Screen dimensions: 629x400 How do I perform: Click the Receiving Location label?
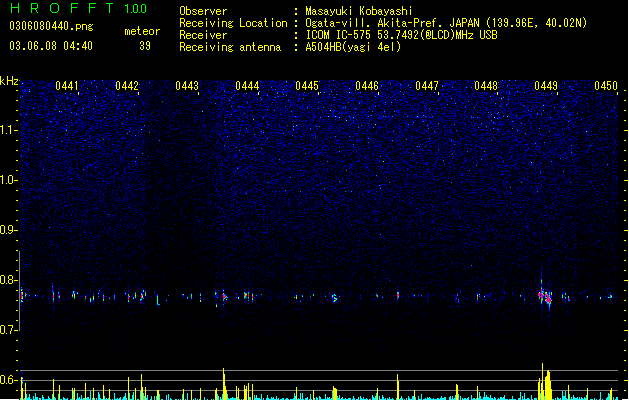(233, 23)
